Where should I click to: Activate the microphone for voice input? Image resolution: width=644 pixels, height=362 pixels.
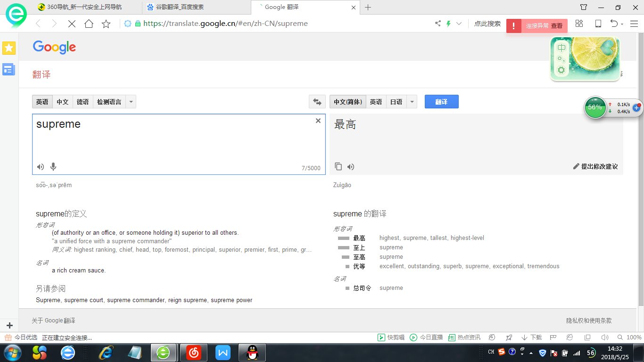(x=53, y=166)
